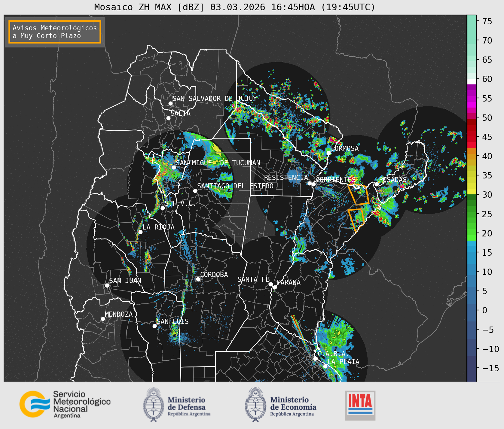Click the 55 dBZ magenta color swatch

[472, 99]
